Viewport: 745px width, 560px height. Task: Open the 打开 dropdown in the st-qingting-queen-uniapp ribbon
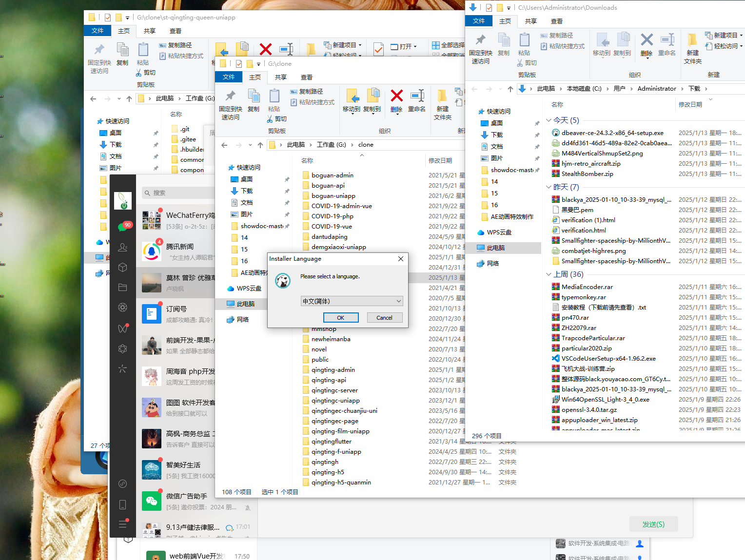point(404,47)
